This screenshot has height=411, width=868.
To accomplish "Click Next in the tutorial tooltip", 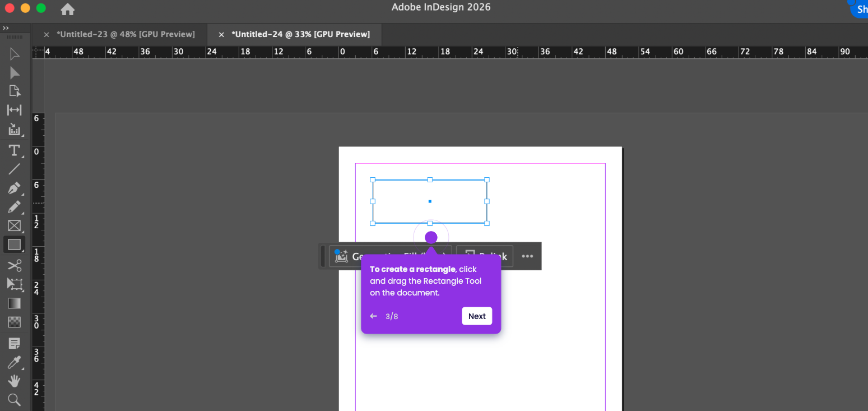I will (477, 316).
